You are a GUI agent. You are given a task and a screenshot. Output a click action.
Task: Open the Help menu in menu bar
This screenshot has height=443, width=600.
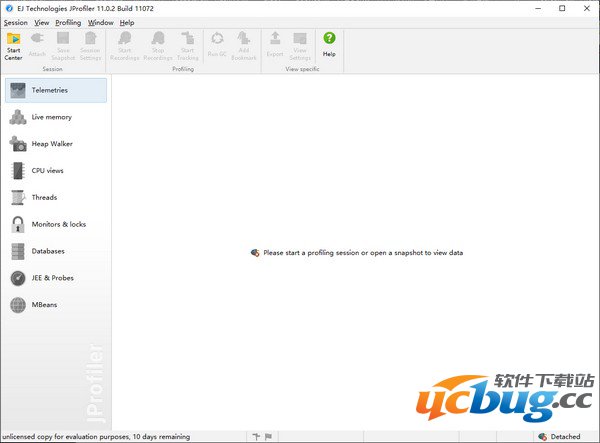pos(127,22)
